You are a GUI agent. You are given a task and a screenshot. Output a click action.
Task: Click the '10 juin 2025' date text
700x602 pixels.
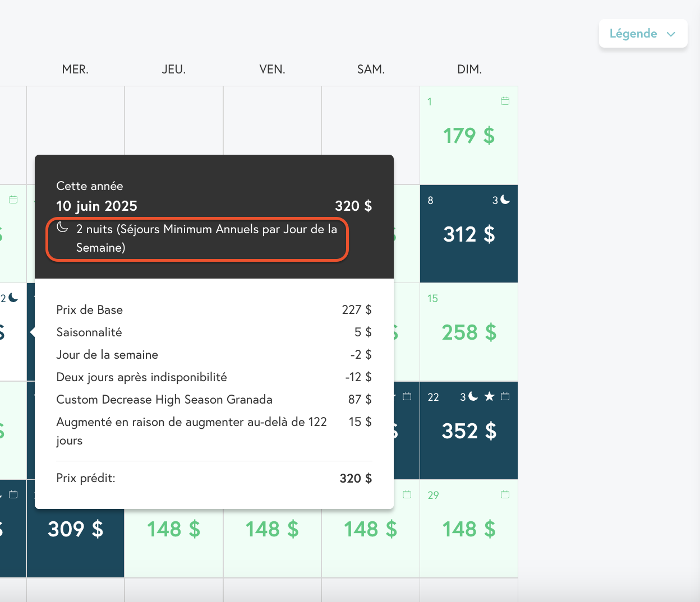tap(96, 206)
